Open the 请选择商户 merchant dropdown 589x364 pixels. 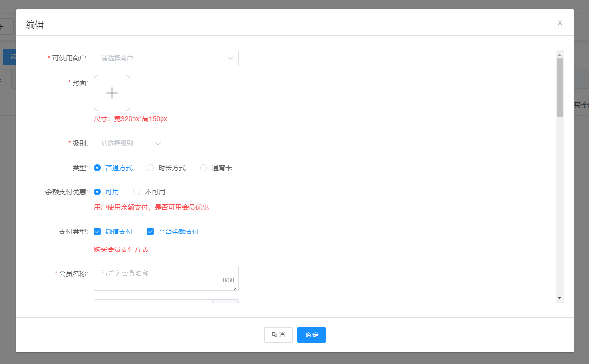pyautogui.click(x=160, y=58)
